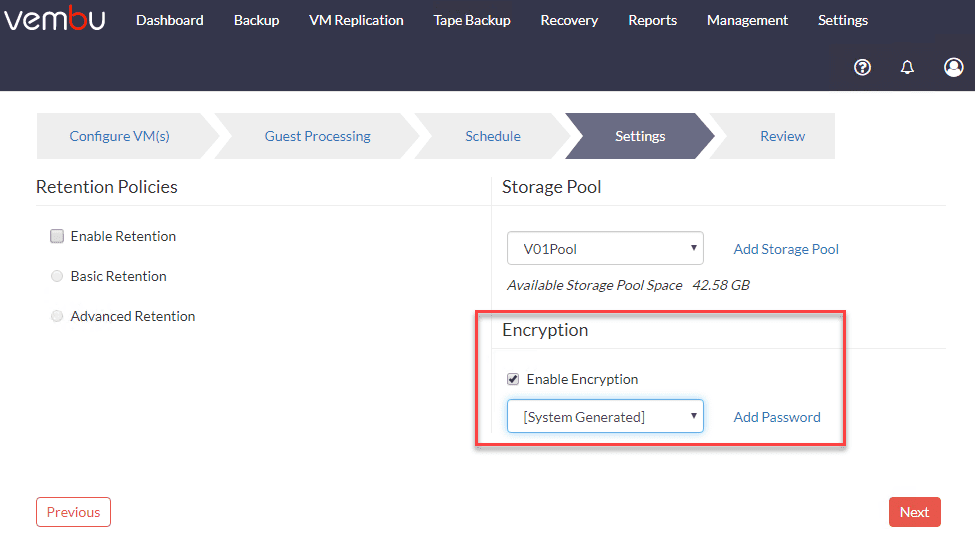Open the VM Replication menu
The height and width of the screenshot is (547, 975).
356,20
